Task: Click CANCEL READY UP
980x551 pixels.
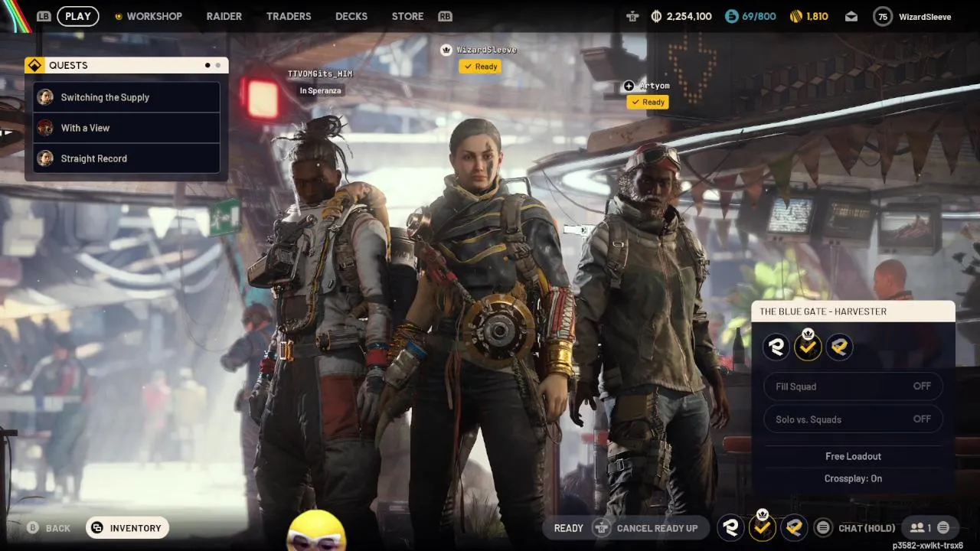Action: pyautogui.click(x=657, y=528)
